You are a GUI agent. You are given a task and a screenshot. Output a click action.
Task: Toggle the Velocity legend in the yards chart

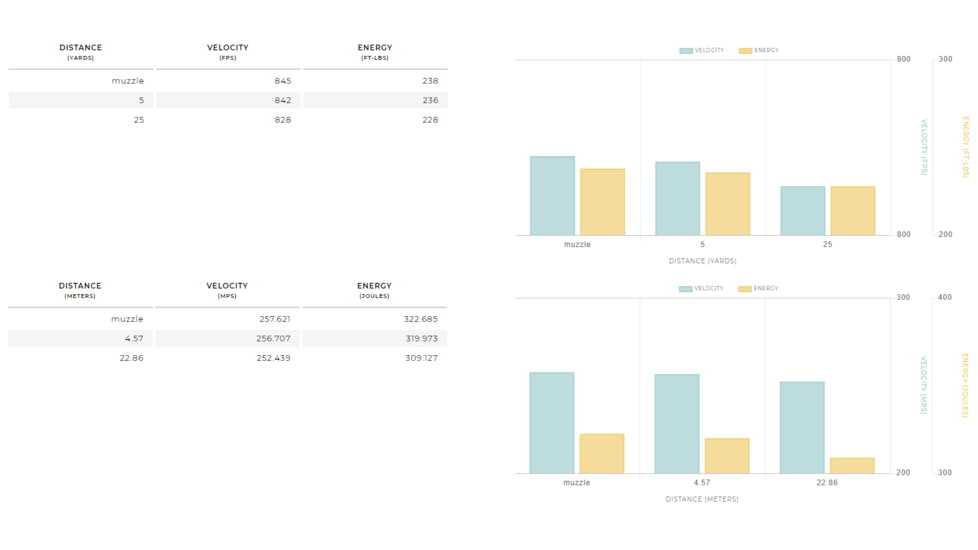point(702,50)
